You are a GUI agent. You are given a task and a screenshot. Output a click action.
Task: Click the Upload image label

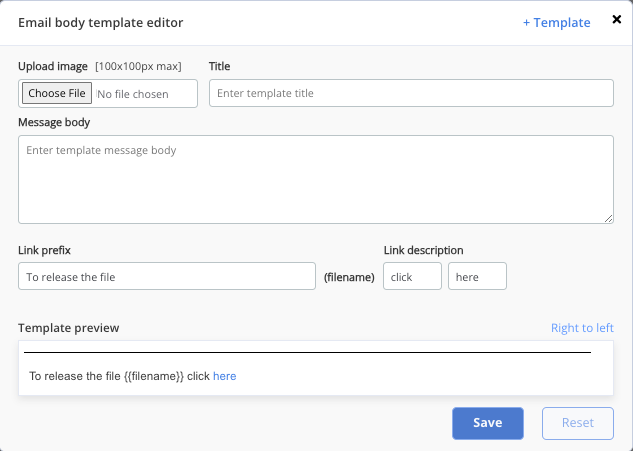pyautogui.click(x=53, y=66)
